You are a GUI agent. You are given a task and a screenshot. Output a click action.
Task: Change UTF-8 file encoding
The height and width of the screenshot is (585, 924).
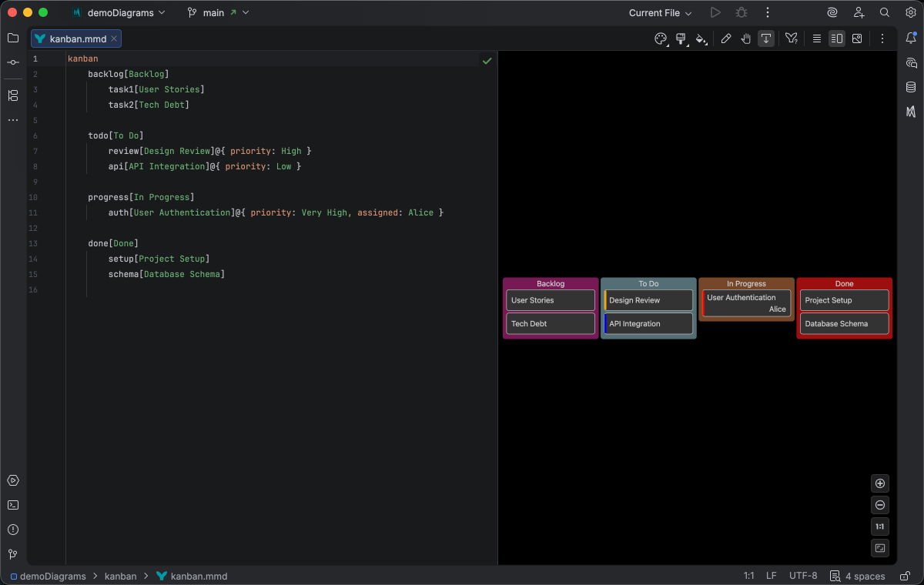pos(803,576)
